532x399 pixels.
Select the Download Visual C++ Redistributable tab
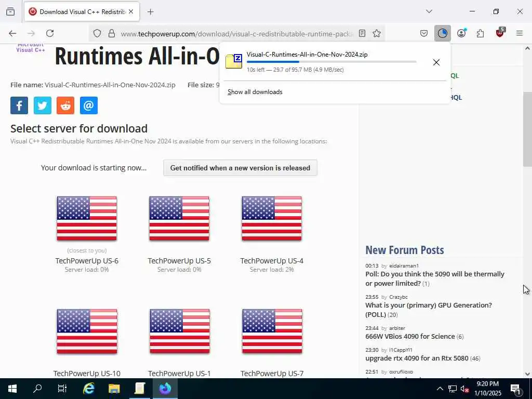coord(82,11)
